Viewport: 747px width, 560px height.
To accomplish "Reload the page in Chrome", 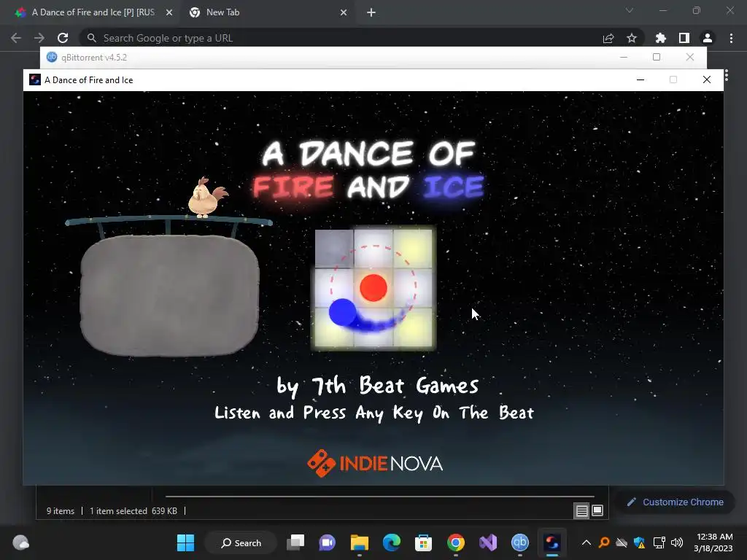I will point(63,38).
